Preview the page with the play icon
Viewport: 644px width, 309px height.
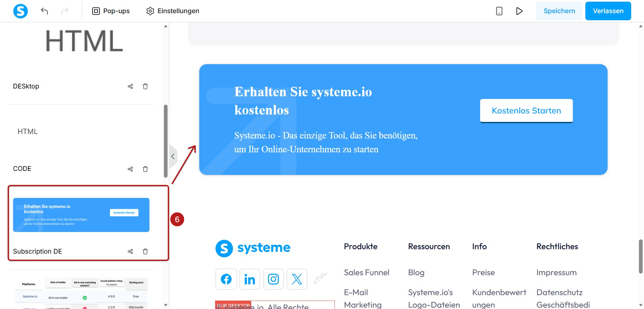tap(519, 11)
